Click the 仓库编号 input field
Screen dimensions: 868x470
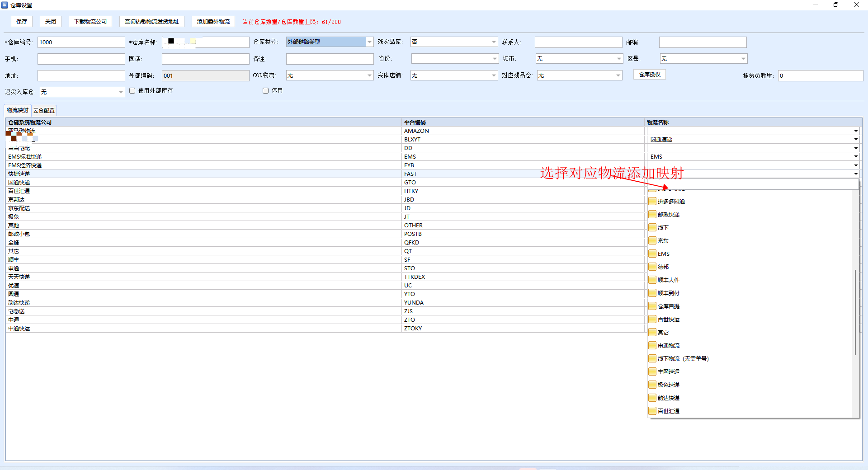tap(81, 42)
